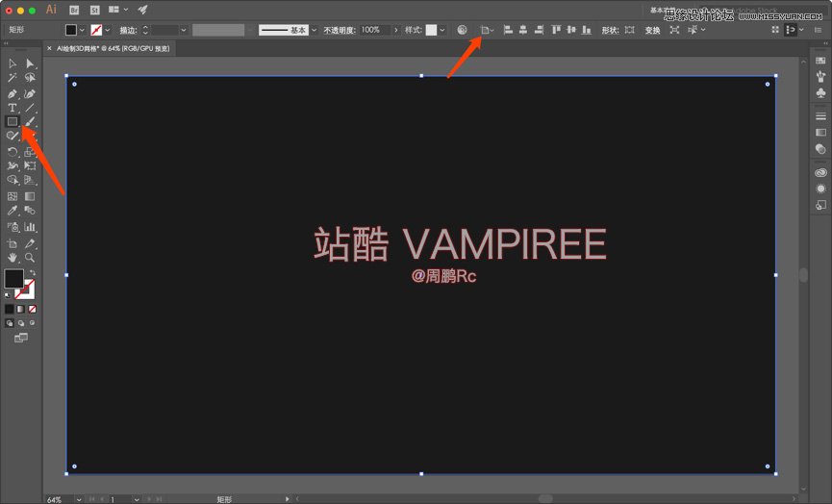The image size is (832, 504).
Task: Open the graphic style 样式 dropdown
Action: pyautogui.click(x=442, y=30)
